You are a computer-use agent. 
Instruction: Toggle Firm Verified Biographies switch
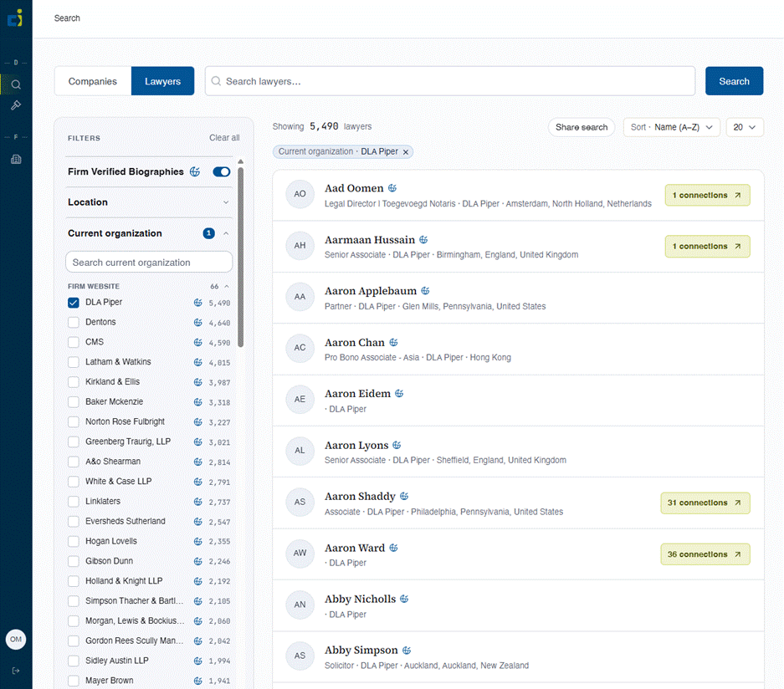(222, 172)
